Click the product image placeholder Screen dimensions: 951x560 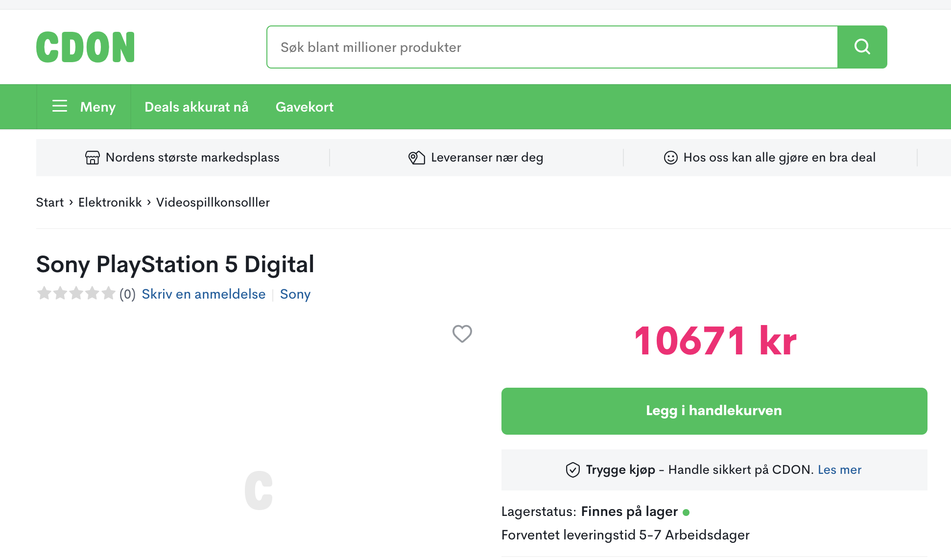[259, 490]
